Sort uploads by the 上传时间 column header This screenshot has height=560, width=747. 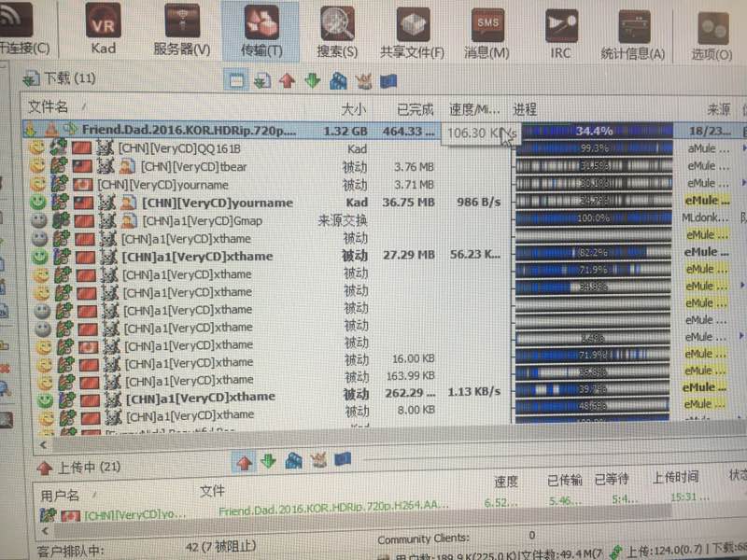(675, 477)
